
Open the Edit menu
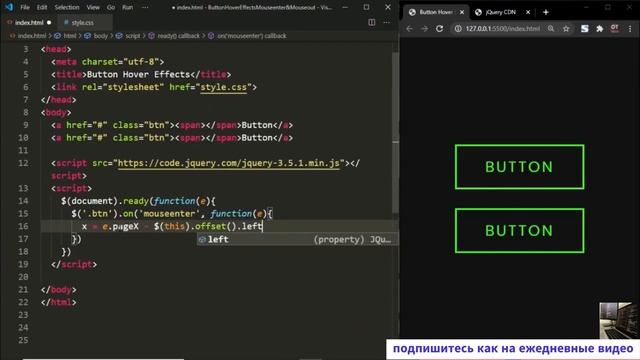[x=42, y=7]
